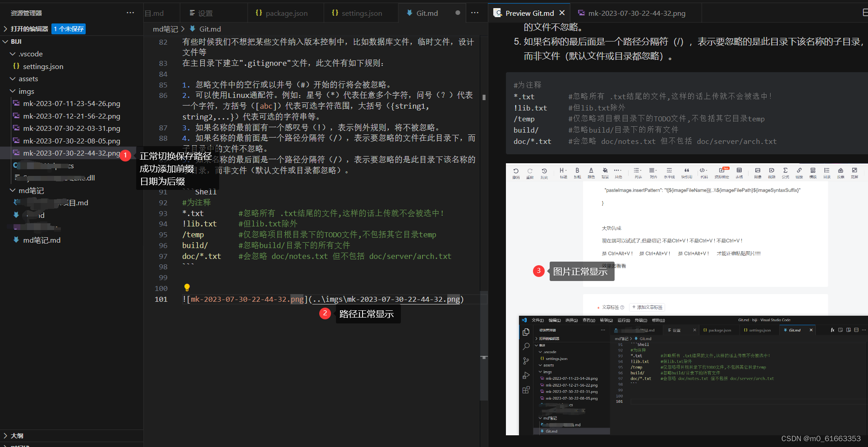
Task: Open mk-2023-07-30-22-08-05.png in explorer
Action: click(71, 141)
